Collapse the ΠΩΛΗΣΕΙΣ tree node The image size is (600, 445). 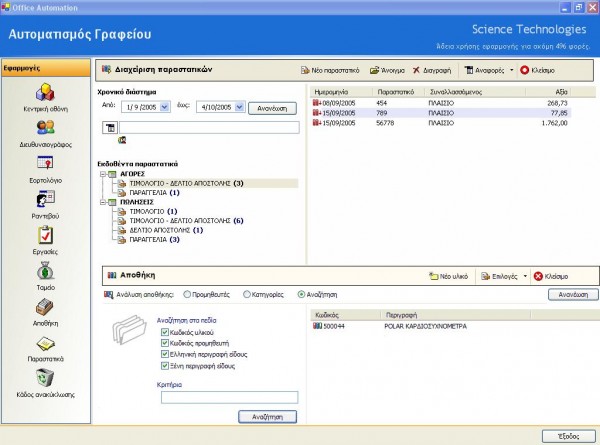point(103,202)
